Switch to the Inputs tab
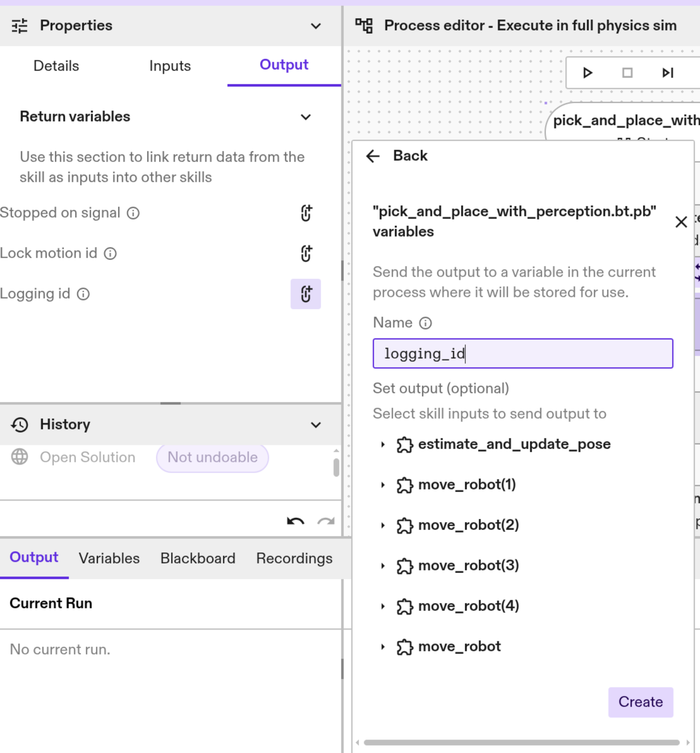 point(170,66)
